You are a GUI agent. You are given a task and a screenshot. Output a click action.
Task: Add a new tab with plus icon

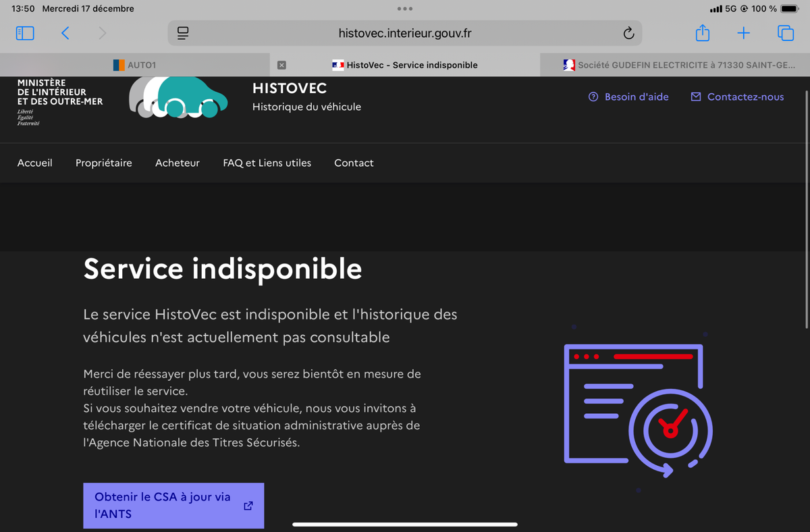pyautogui.click(x=743, y=33)
